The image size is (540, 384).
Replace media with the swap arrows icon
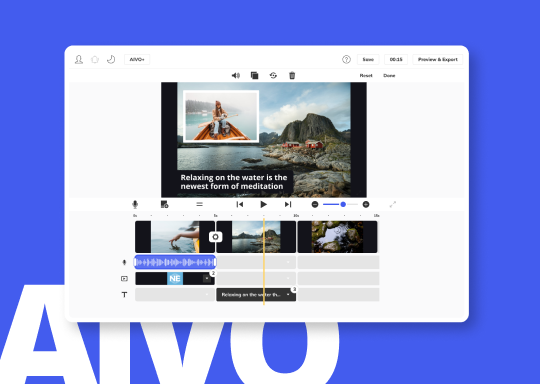tap(273, 75)
